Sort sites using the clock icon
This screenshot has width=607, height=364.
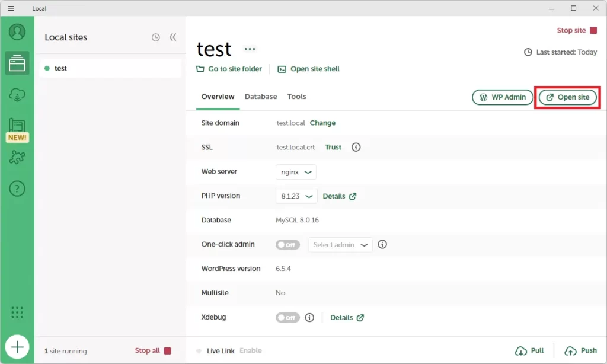(x=155, y=37)
